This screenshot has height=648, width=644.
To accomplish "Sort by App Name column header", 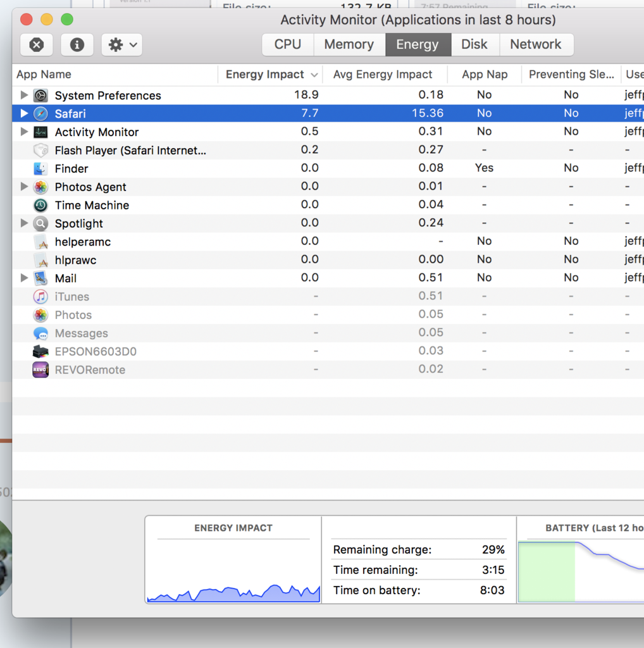I will tap(115, 75).
